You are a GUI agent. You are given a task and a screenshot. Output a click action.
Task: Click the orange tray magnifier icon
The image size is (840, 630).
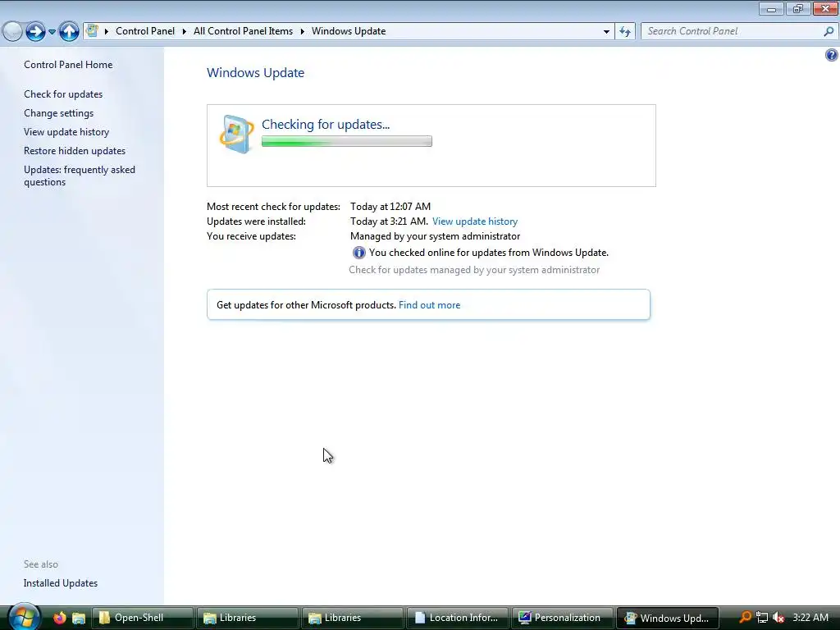(x=745, y=618)
